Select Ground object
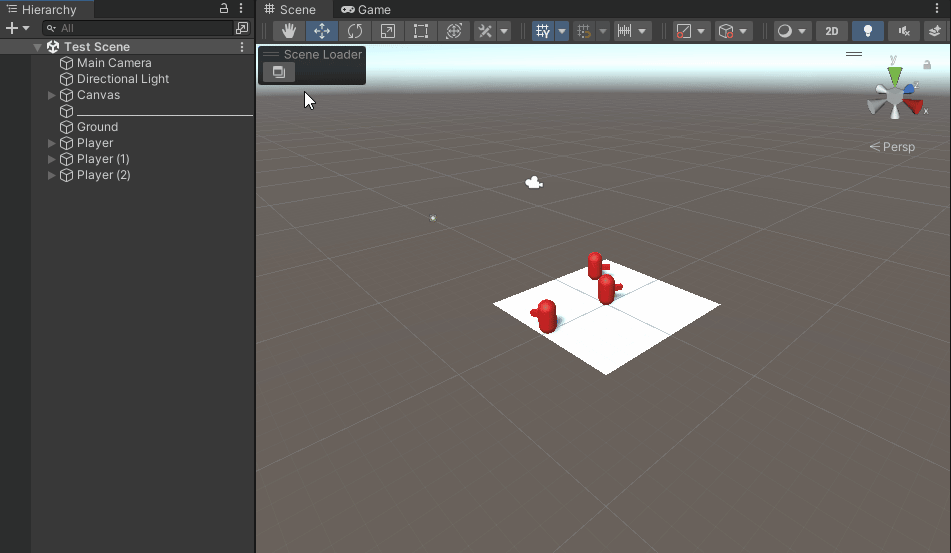Image resolution: width=951 pixels, height=553 pixels. [97, 127]
